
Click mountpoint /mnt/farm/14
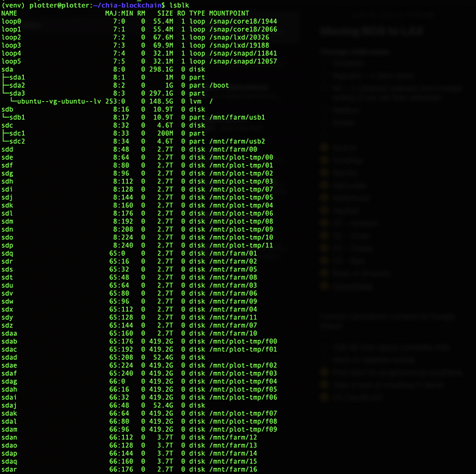(x=233, y=453)
